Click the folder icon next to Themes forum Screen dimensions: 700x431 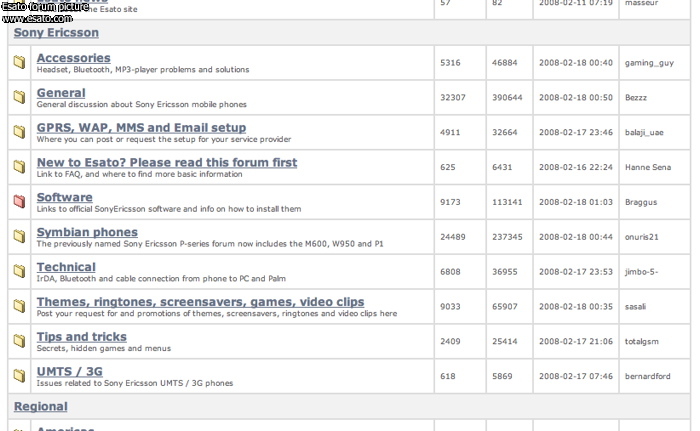19,306
